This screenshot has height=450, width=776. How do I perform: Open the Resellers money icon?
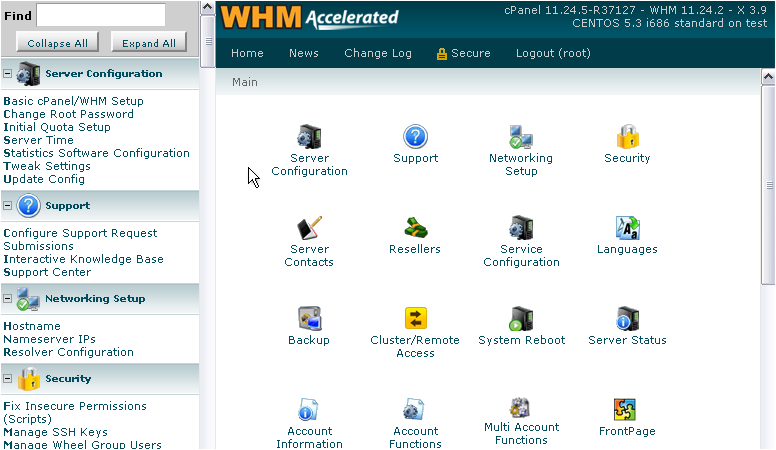click(x=415, y=228)
